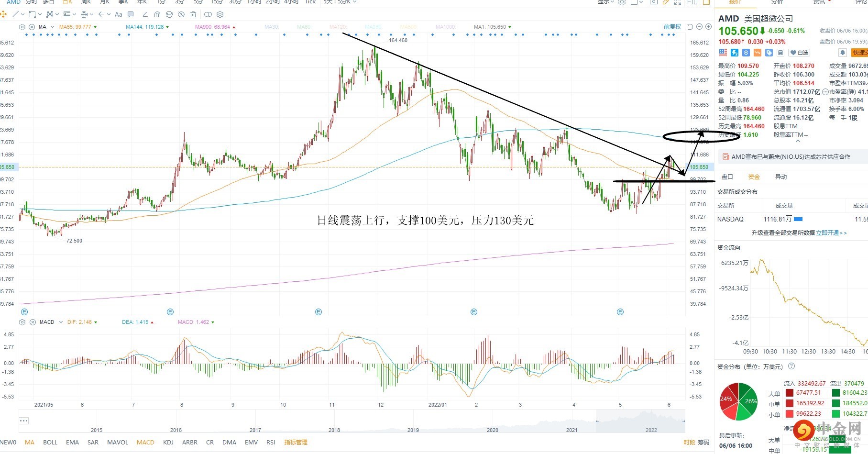
Task: Open 指标管理 indicator management
Action: [x=296, y=443]
